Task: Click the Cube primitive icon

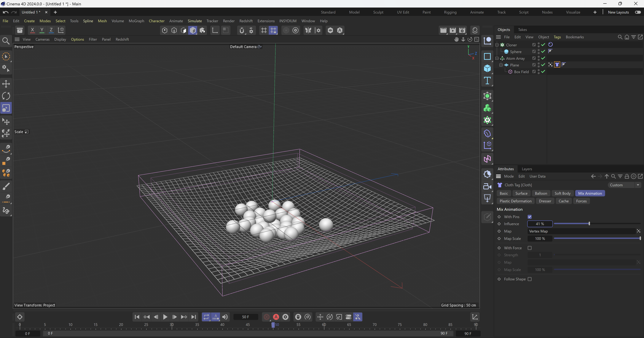Action: pyautogui.click(x=487, y=68)
